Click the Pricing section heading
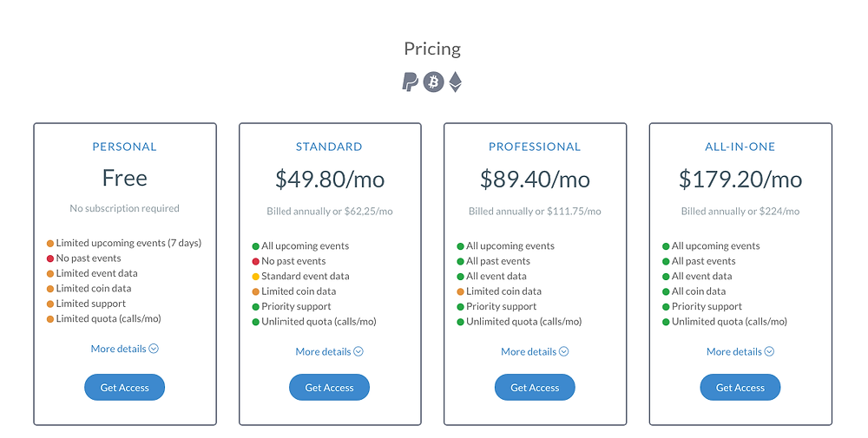868x438 pixels. coord(432,49)
